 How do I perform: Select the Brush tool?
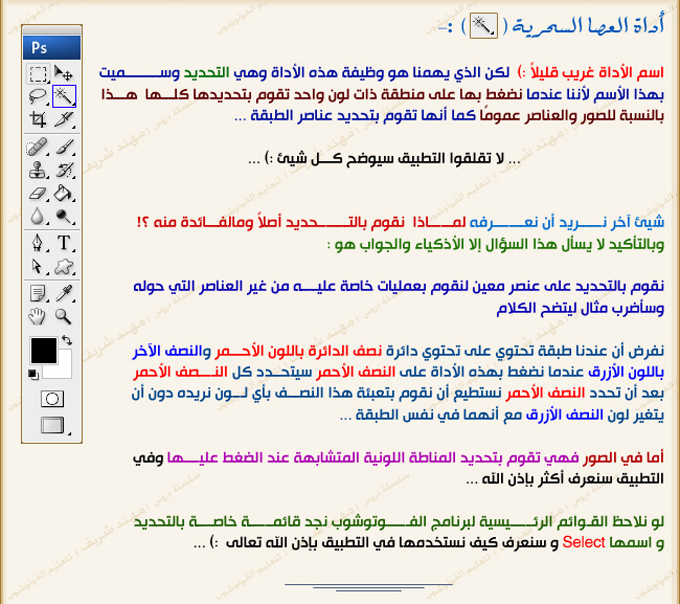click(x=64, y=147)
